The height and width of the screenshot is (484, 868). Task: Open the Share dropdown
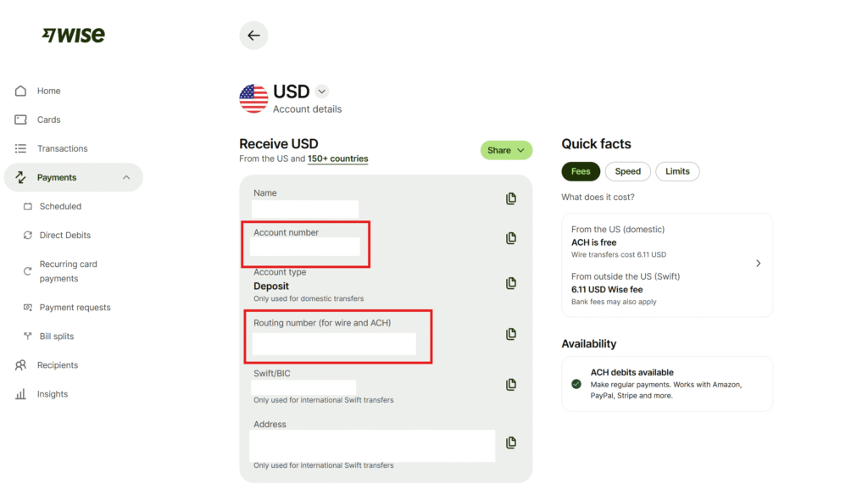[x=506, y=150]
